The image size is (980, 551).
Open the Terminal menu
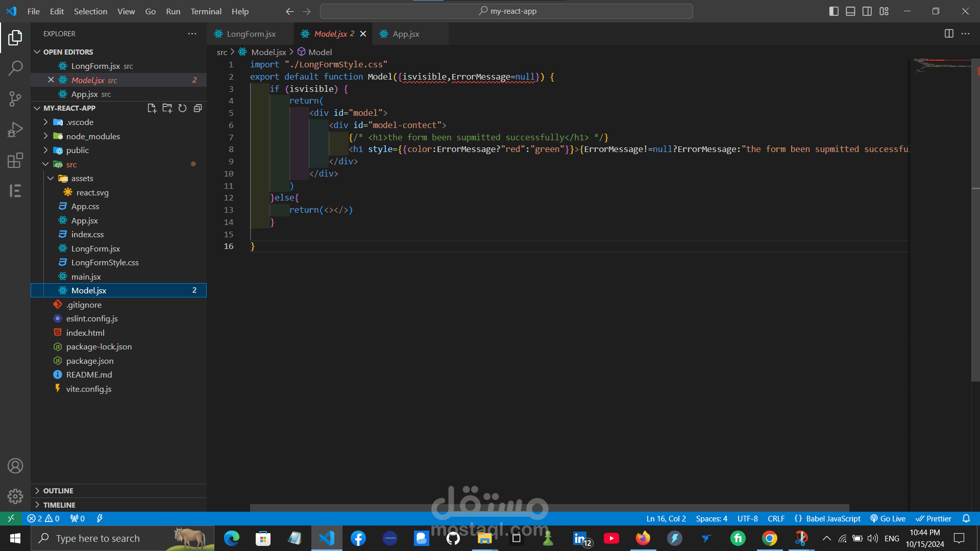206,11
